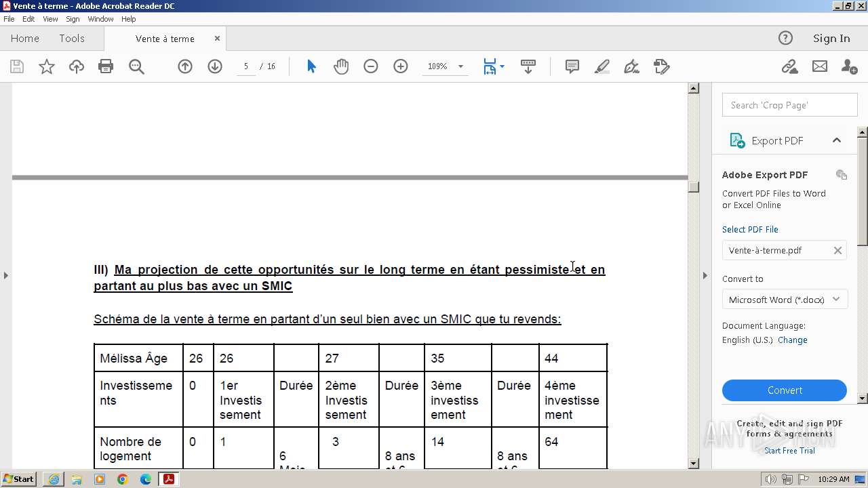Open the scrolling mode read tool
The height and width of the screenshot is (488, 868).
[528, 66]
